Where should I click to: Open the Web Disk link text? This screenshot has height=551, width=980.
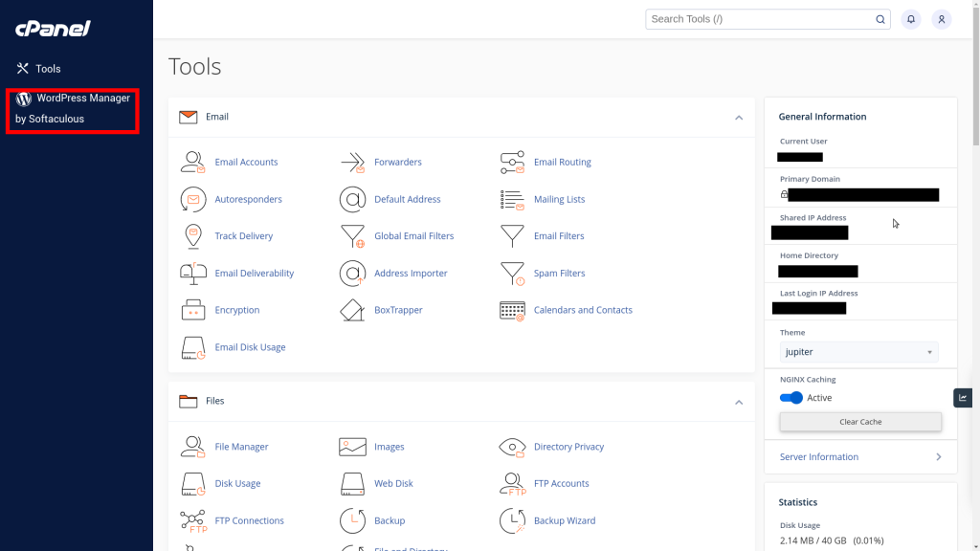393,483
